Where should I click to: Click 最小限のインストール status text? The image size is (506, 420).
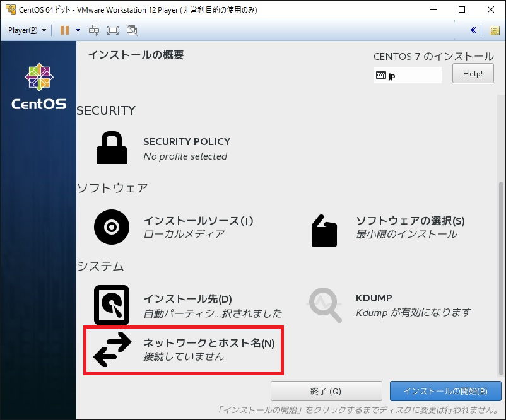[x=406, y=234]
